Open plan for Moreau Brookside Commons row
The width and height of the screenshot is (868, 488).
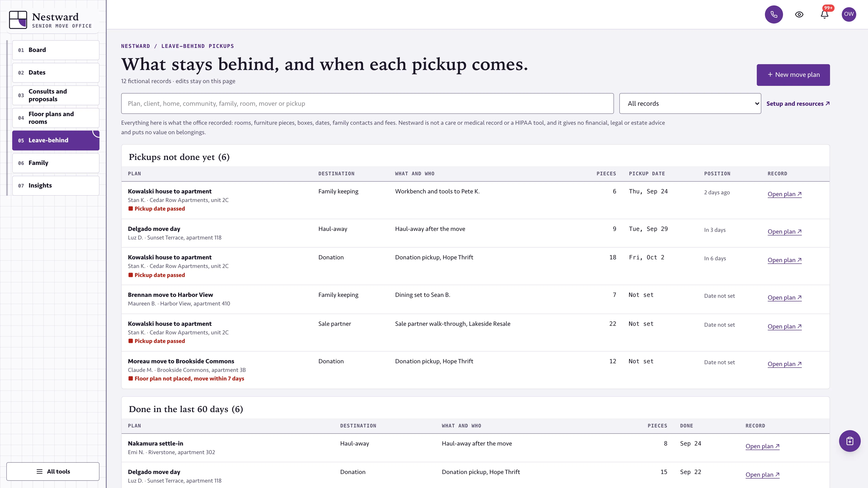(784, 364)
